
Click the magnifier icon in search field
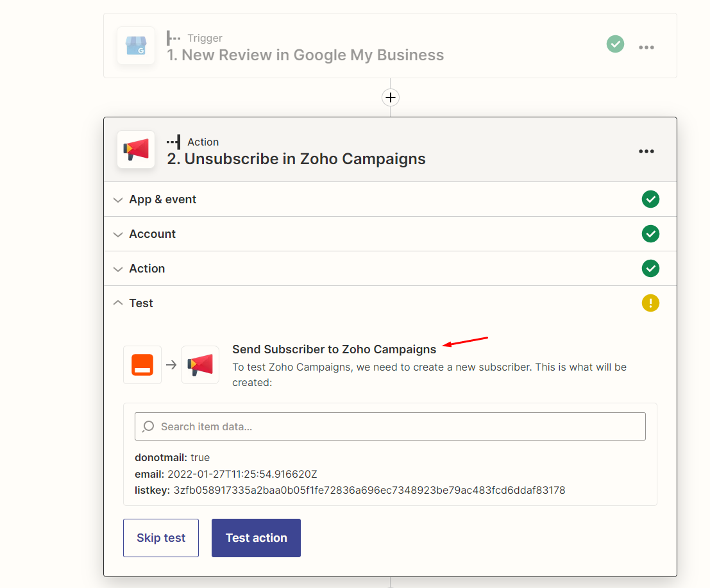coord(148,426)
